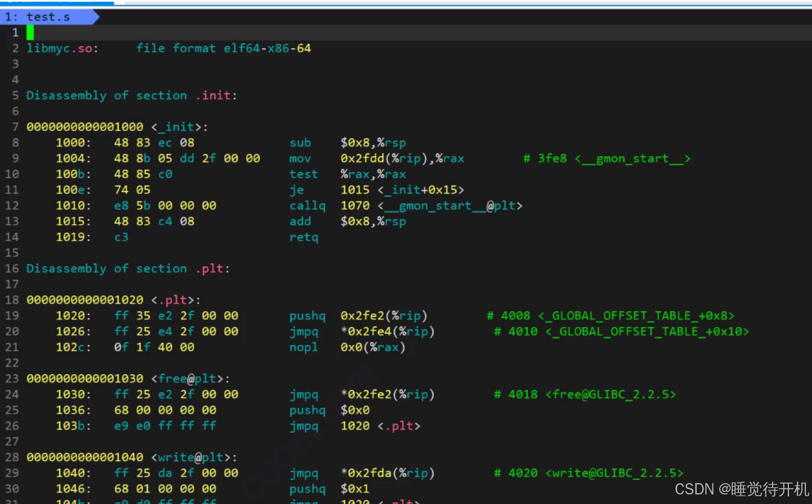This screenshot has width=812, height=504.
Task: Click 'c3' byte at address 1019
Action: [121, 237]
